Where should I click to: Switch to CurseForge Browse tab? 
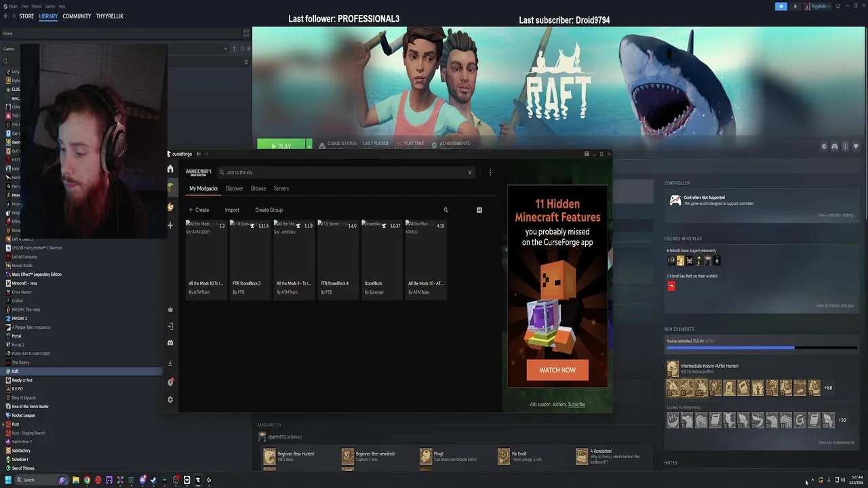pyautogui.click(x=258, y=188)
